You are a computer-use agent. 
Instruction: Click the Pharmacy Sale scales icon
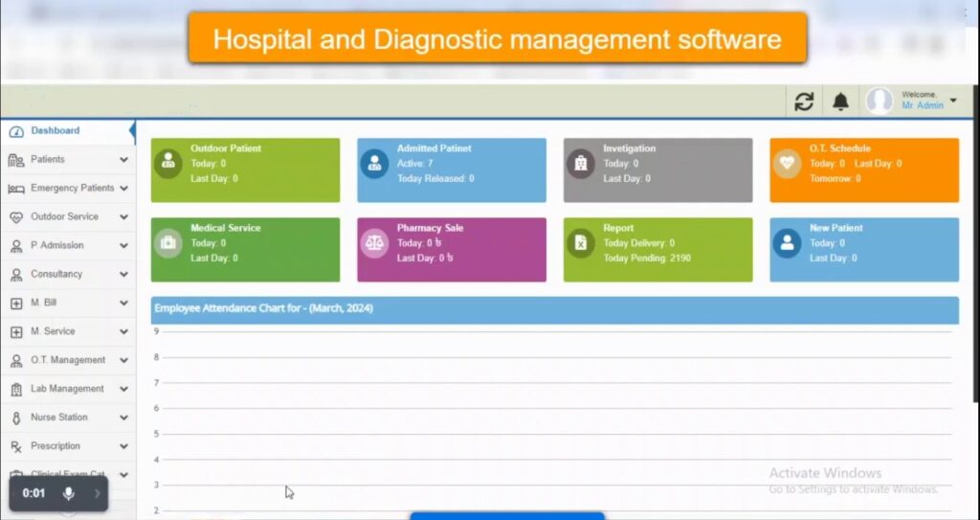(374, 243)
